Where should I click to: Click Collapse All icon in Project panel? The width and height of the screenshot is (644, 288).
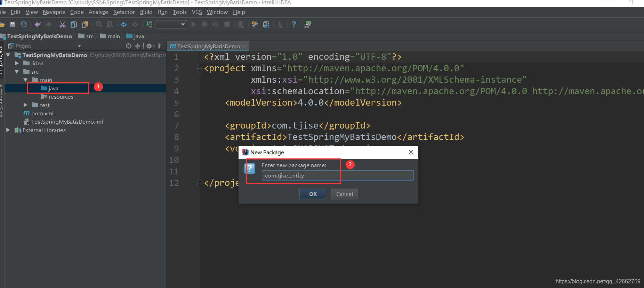tap(137, 46)
